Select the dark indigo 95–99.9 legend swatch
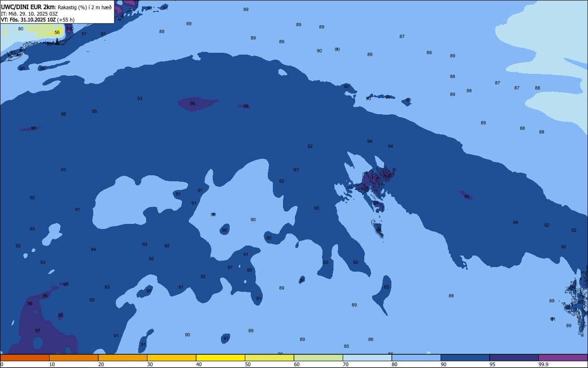588x368 pixels. (x=514, y=357)
